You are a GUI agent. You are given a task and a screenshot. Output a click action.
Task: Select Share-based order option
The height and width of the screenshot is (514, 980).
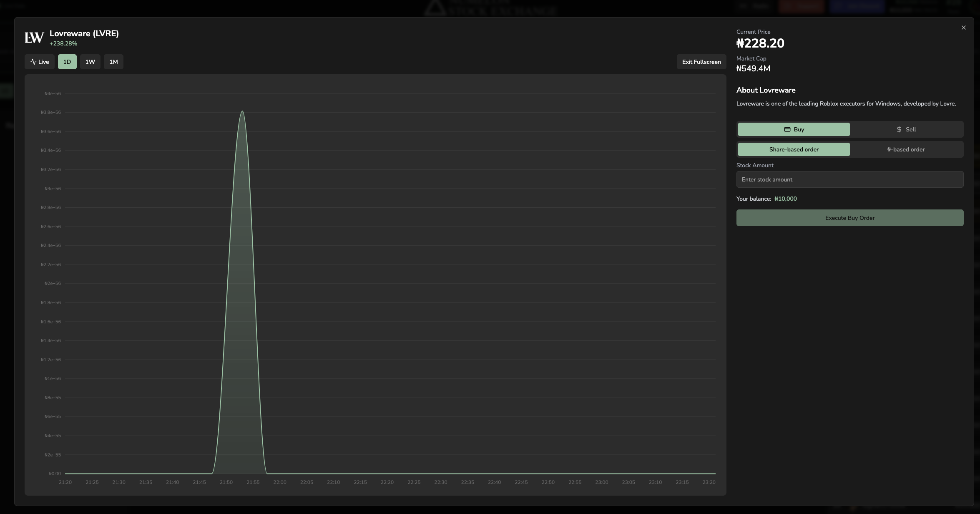[794, 149]
